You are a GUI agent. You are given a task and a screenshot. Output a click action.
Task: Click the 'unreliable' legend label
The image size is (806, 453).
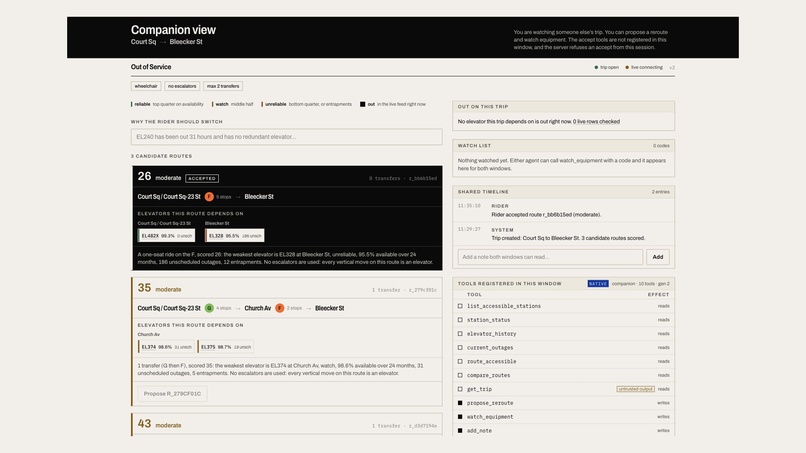coord(276,104)
